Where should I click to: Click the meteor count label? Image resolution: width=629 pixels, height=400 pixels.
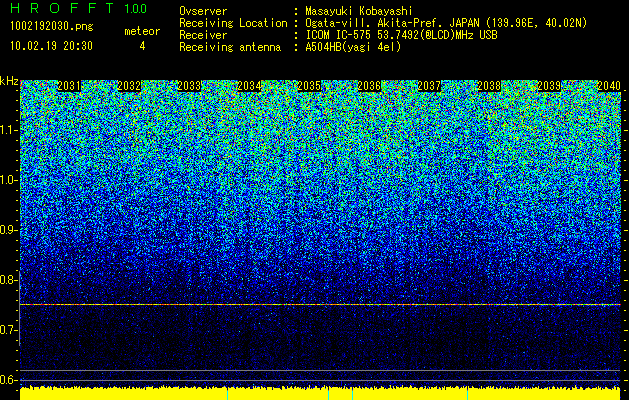142,31
